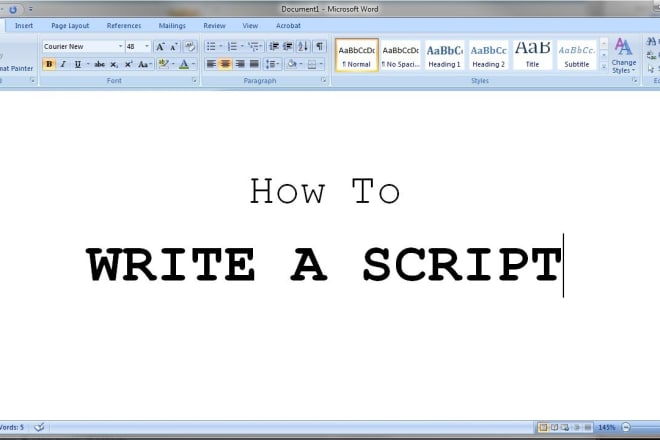Expand the Styles gallery more arrow
This screenshot has height=440, width=660.
point(605,67)
